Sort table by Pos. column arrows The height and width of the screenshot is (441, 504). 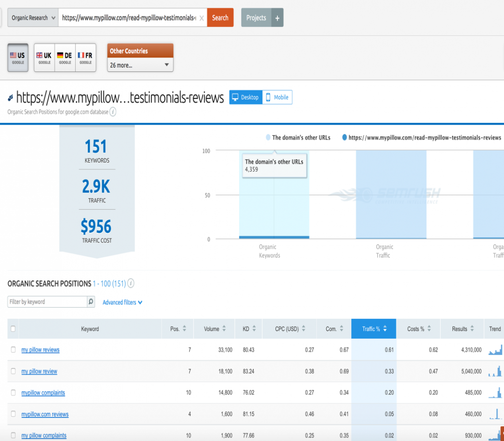(x=185, y=329)
